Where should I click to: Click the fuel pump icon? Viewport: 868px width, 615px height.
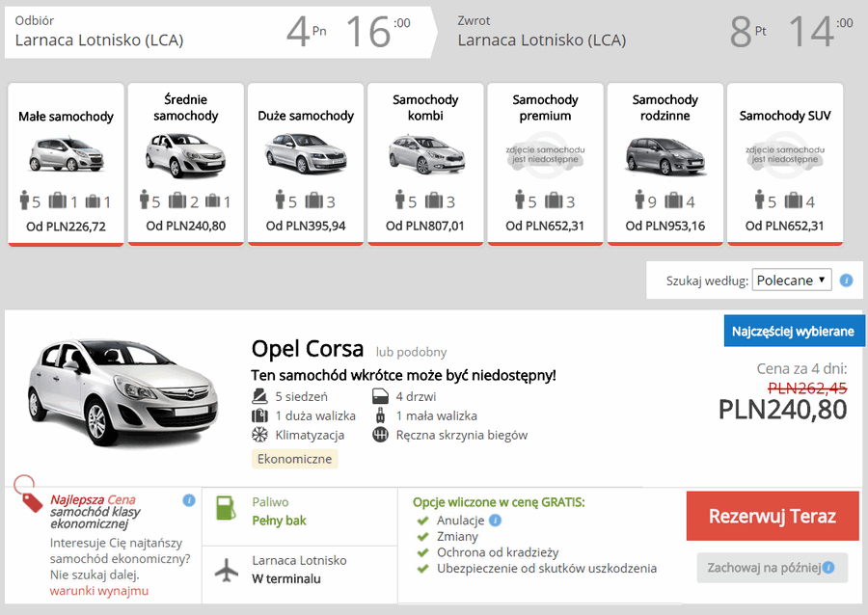pyautogui.click(x=226, y=508)
